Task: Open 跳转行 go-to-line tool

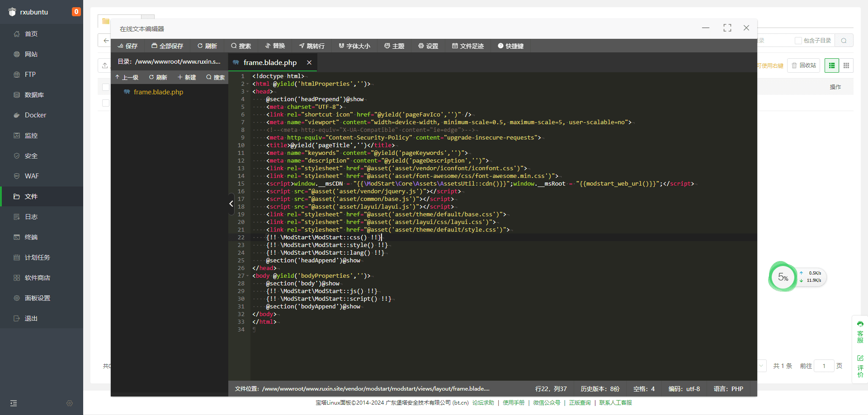Action: pos(312,46)
